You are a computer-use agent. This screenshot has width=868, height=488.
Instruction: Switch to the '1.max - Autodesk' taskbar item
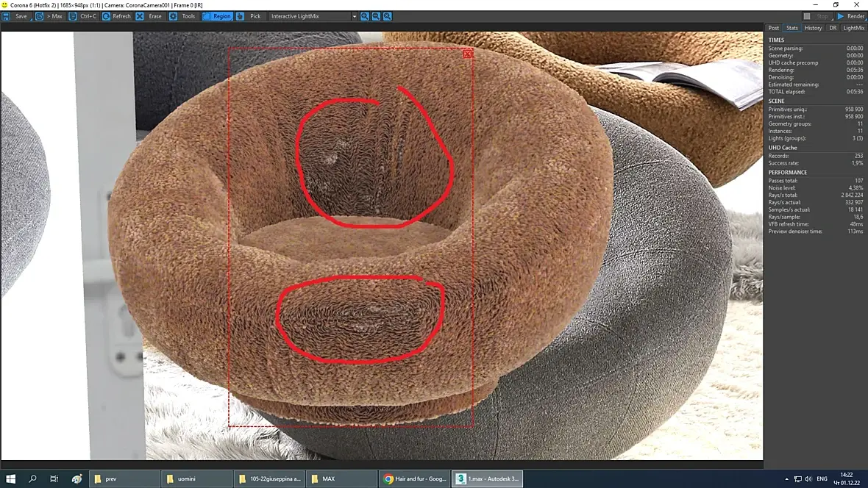pos(488,478)
